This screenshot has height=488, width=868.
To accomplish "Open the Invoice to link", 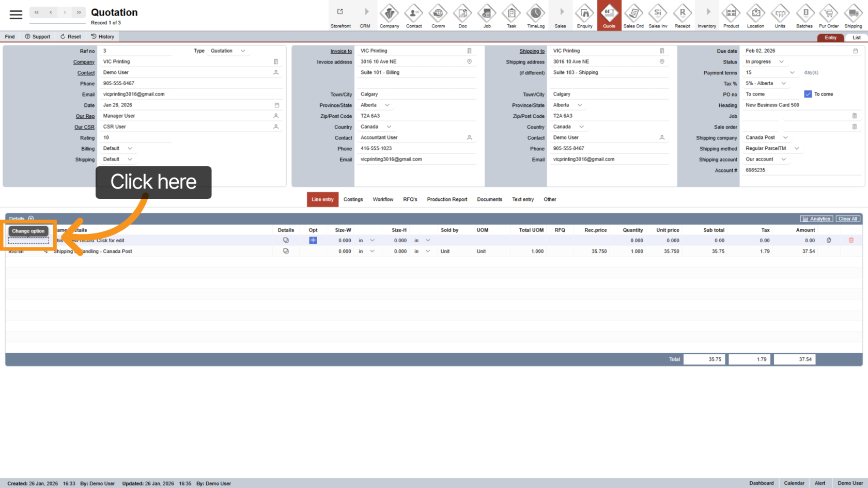I will 341,51.
